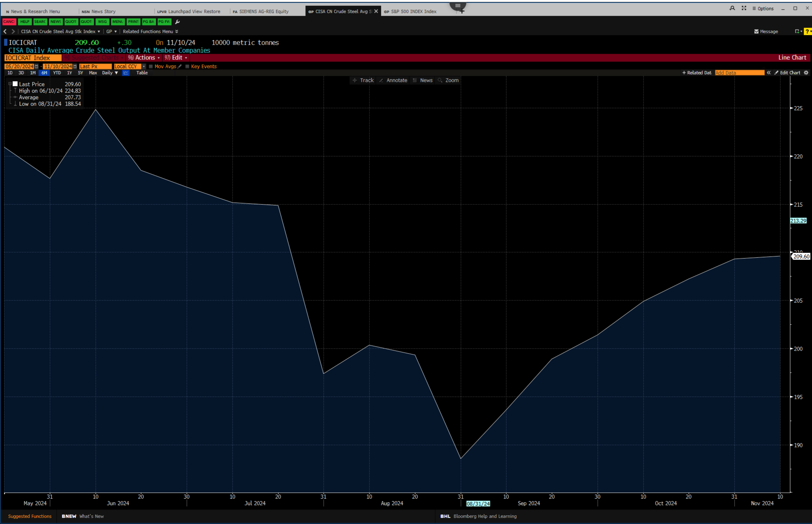Click the red CANCL key button
812x524 pixels.
pyautogui.click(x=9, y=22)
